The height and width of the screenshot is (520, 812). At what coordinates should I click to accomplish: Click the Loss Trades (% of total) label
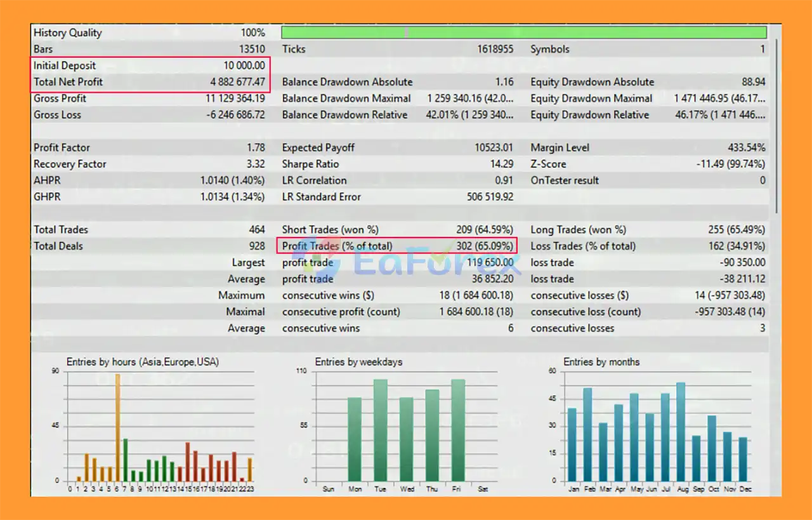pyautogui.click(x=583, y=246)
